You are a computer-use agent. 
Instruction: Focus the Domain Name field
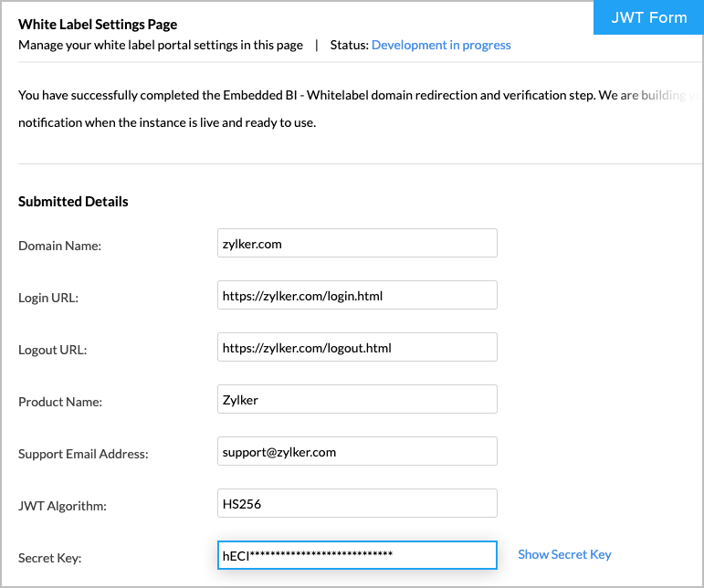[357, 243]
